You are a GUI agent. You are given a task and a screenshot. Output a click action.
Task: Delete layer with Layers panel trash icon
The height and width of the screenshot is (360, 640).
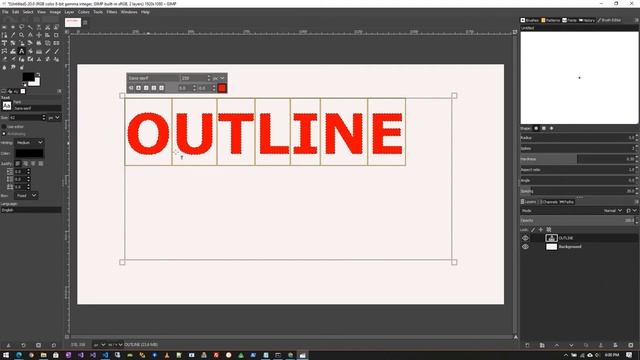(x=631, y=345)
